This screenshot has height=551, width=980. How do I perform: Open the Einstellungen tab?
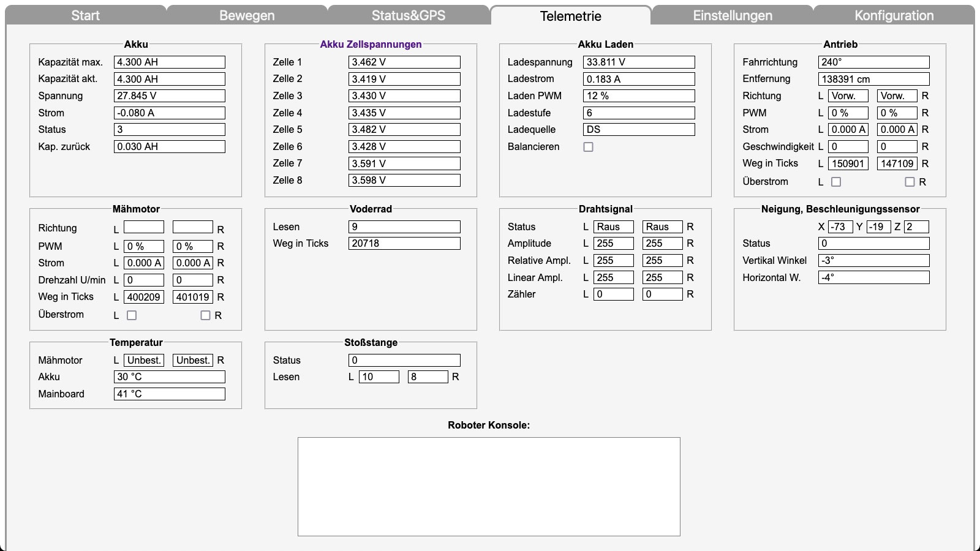(733, 15)
